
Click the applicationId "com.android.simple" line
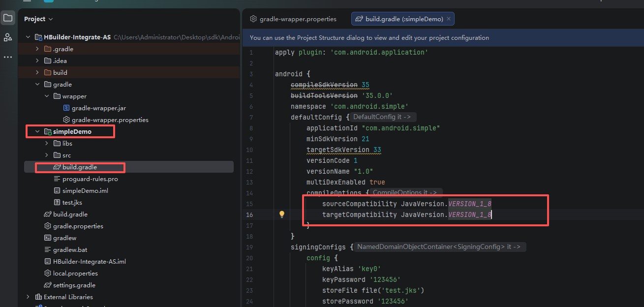click(x=373, y=128)
